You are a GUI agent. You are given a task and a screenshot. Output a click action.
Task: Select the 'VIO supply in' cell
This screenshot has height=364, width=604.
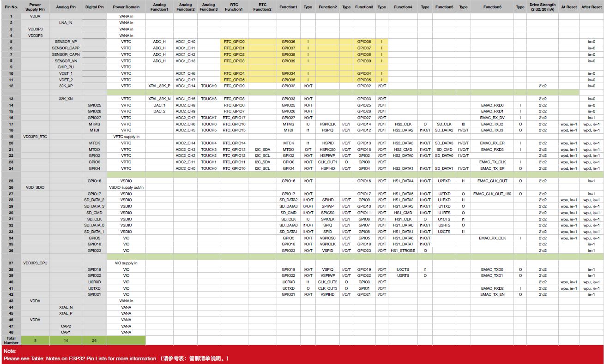pos(126,263)
